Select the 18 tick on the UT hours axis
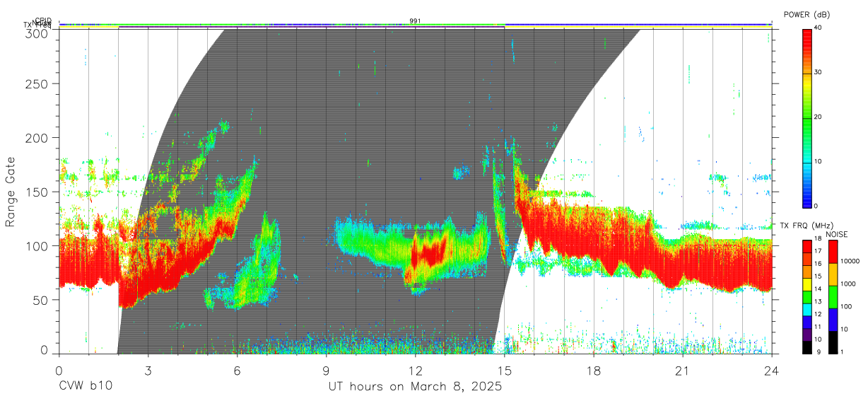Screen dimensions: 868x401 tap(593, 370)
